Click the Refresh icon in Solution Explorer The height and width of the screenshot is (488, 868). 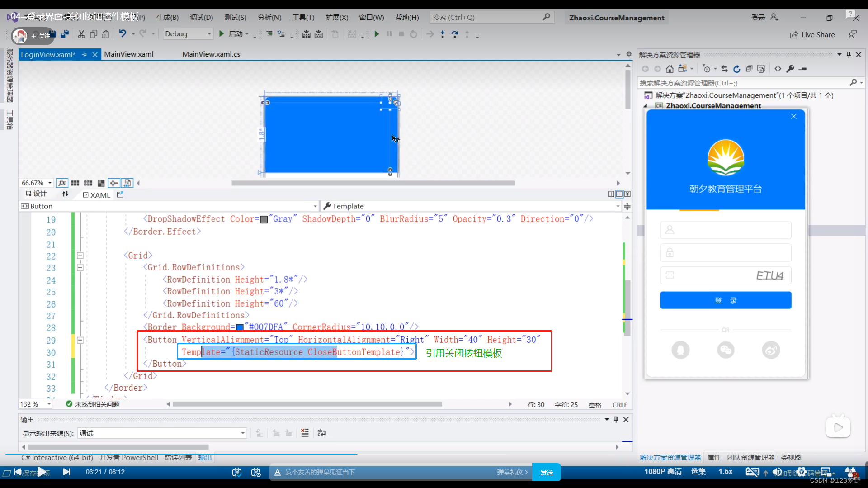coord(736,69)
